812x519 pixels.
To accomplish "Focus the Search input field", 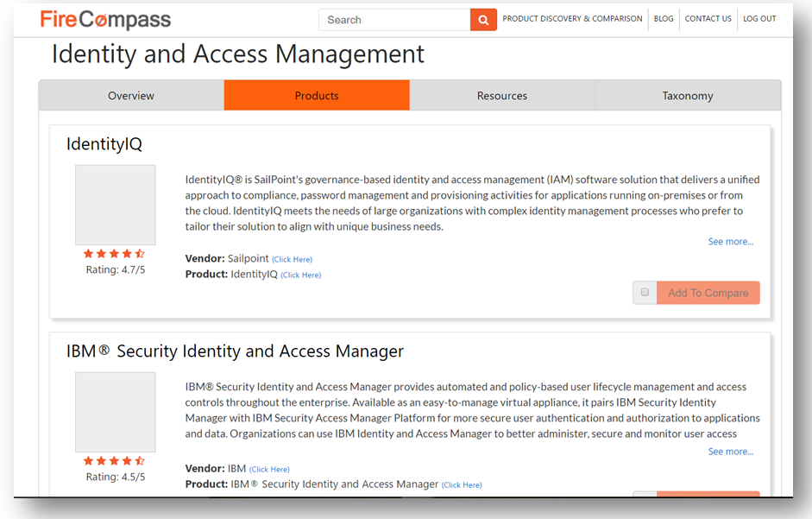I will (x=394, y=20).
